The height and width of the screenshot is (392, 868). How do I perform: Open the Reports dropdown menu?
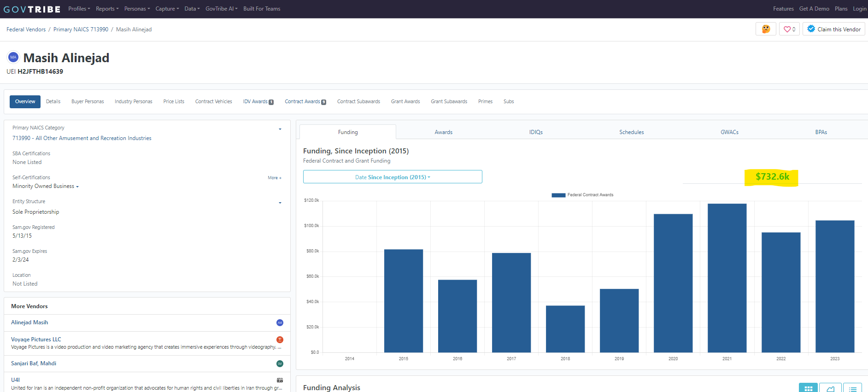(107, 9)
